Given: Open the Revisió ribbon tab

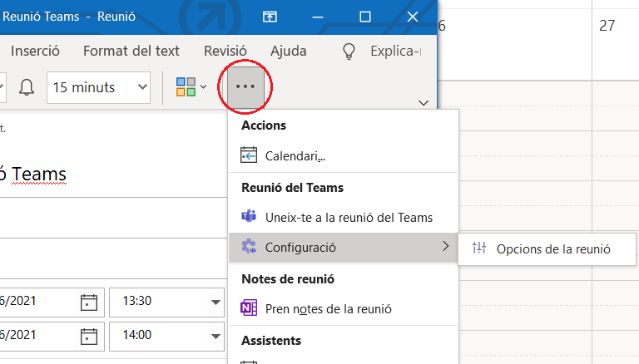Looking at the screenshot, I should pyautogui.click(x=225, y=51).
